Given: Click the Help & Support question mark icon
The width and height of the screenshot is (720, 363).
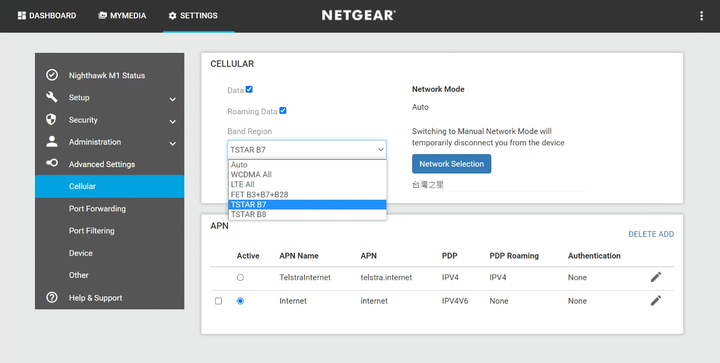Looking at the screenshot, I should (x=52, y=297).
